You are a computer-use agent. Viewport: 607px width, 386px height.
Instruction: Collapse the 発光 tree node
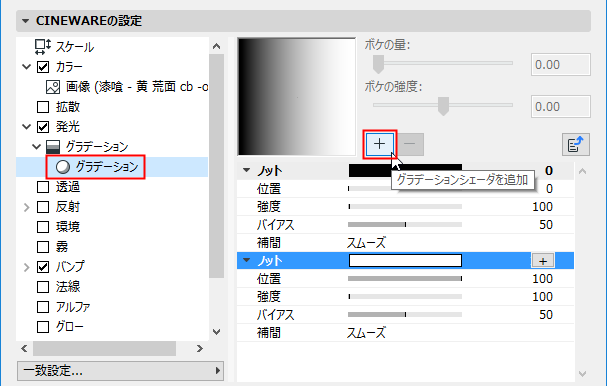pos(26,127)
